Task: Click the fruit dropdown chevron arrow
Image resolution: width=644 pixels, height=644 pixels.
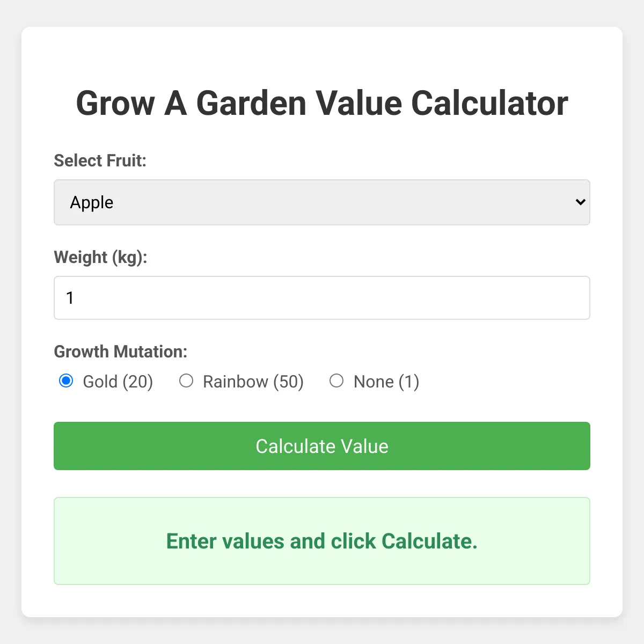Action: click(580, 202)
